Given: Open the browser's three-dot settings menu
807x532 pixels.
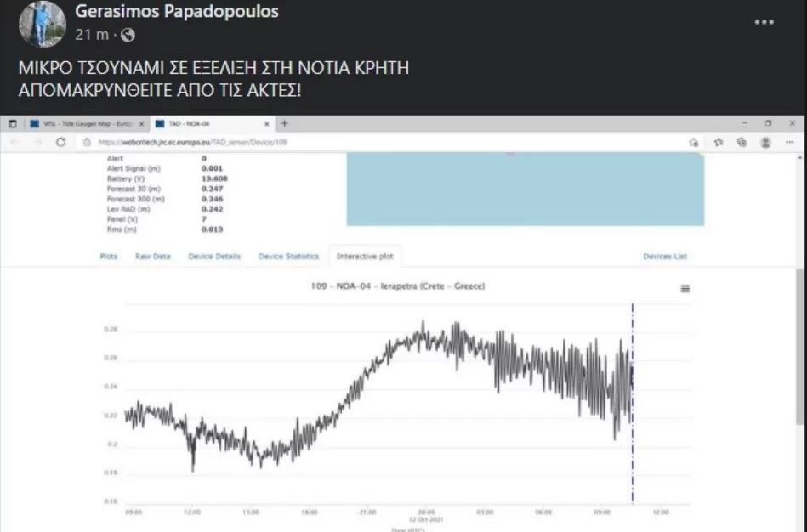Looking at the screenshot, I should (790, 142).
